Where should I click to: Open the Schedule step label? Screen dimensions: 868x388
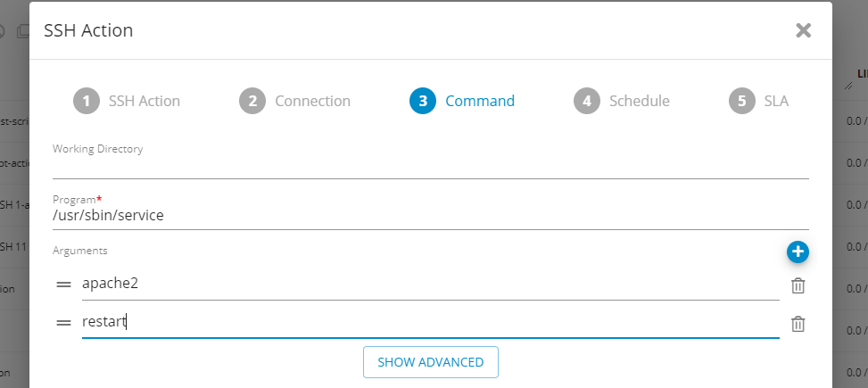[639, 101]
